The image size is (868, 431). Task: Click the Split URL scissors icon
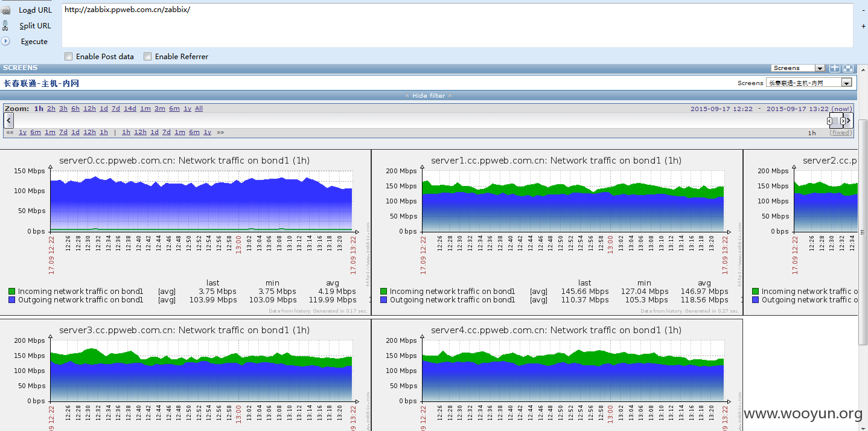click(x=5, y=25)
